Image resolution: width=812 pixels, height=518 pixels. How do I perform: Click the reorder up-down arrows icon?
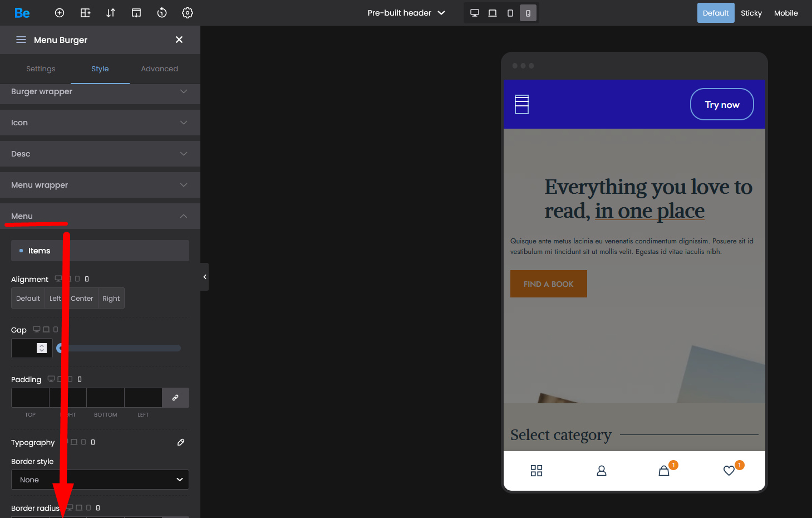pyautogui.click(x=111, y=13)
